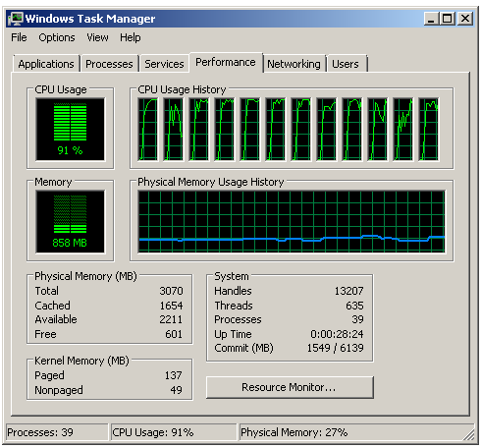The height and width of the screenshot is (448, 481).
Task: Click the Cached value 1654
Action: 171,306
